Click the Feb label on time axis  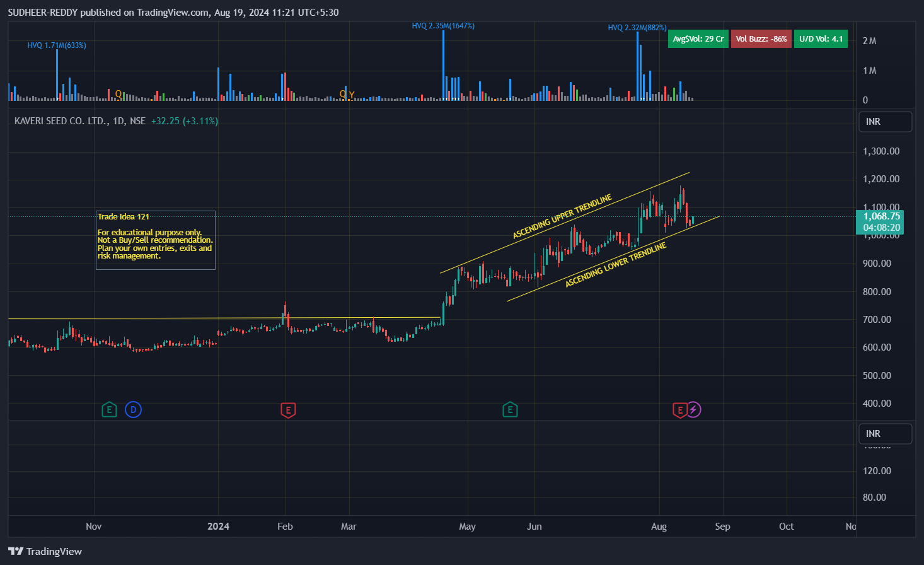tap(285, 527)
